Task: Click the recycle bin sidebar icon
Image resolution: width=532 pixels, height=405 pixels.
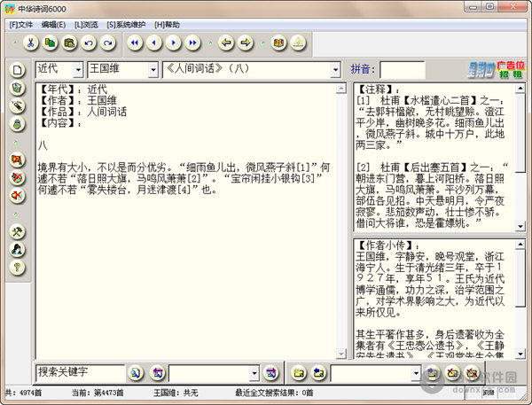Action: (18, 89)
